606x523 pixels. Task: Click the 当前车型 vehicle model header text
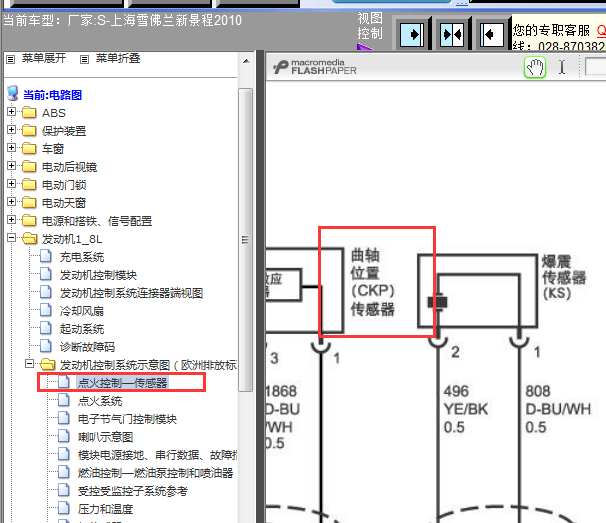(x=123, y=20)
